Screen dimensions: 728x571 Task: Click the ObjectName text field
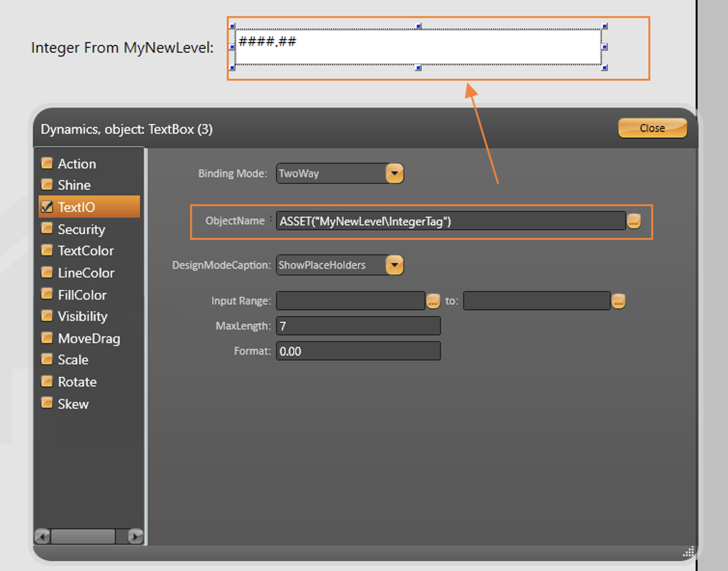449,221
